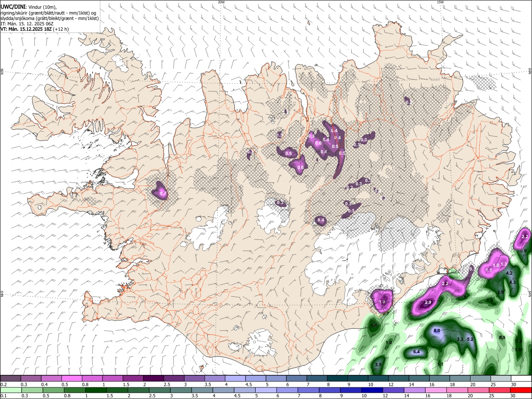
Task: Click the UWC/DINI title text
Action: point(12,7)
